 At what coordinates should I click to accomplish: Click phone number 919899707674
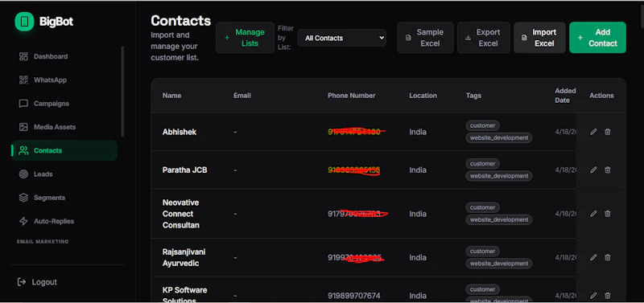pyautogui.click(x=354, y=296)
